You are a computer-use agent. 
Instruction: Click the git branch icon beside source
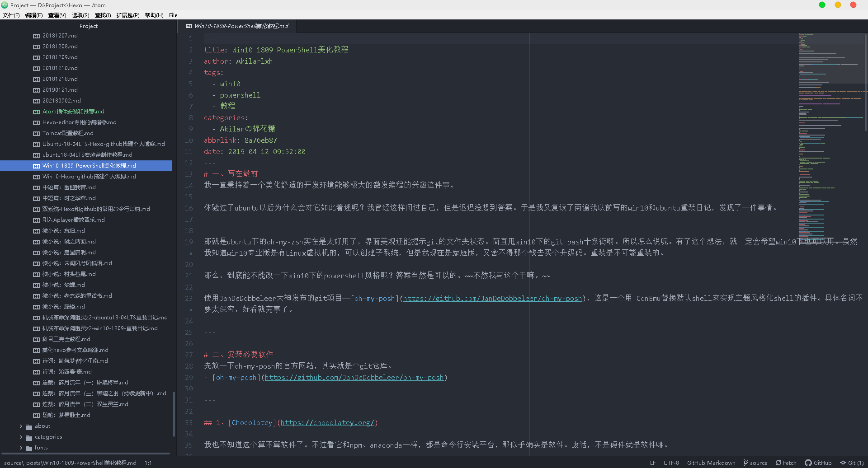coord(745,463)
